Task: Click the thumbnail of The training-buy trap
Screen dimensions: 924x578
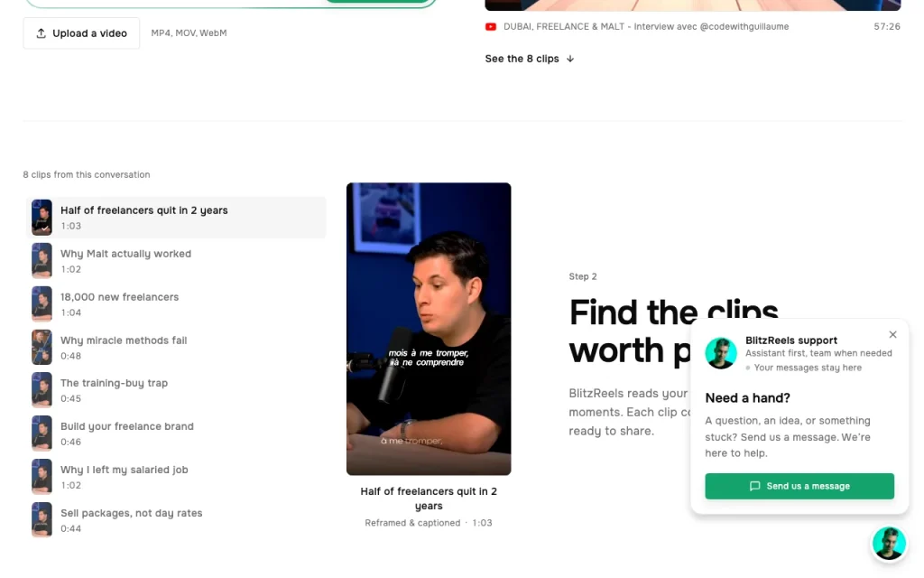Action: (42, 390)
